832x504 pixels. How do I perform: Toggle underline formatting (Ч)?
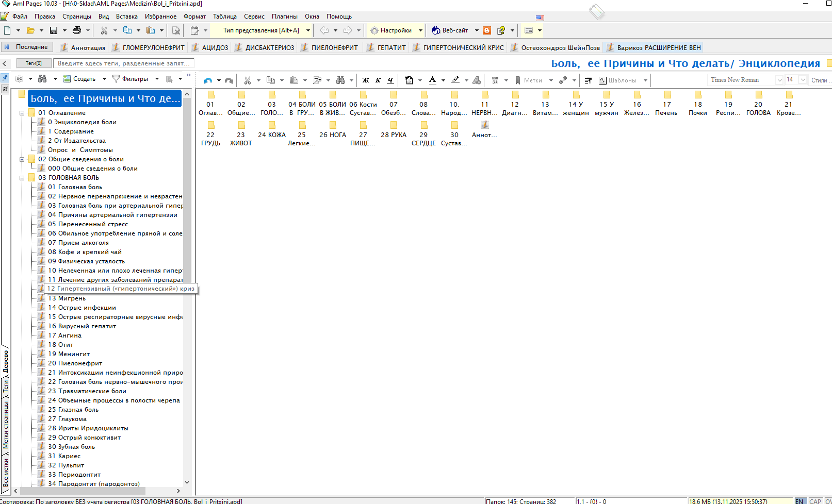[x=390, y=80]
